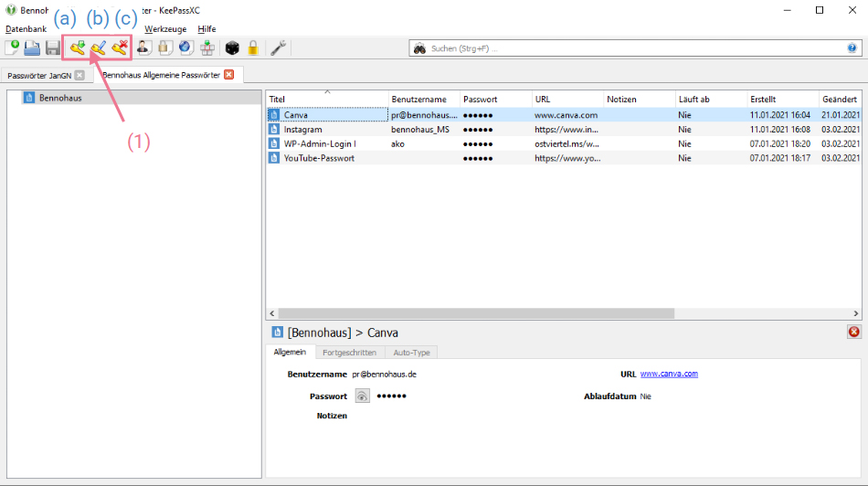Click horizontal scrollbar of entry list

[x=476, y=313]
